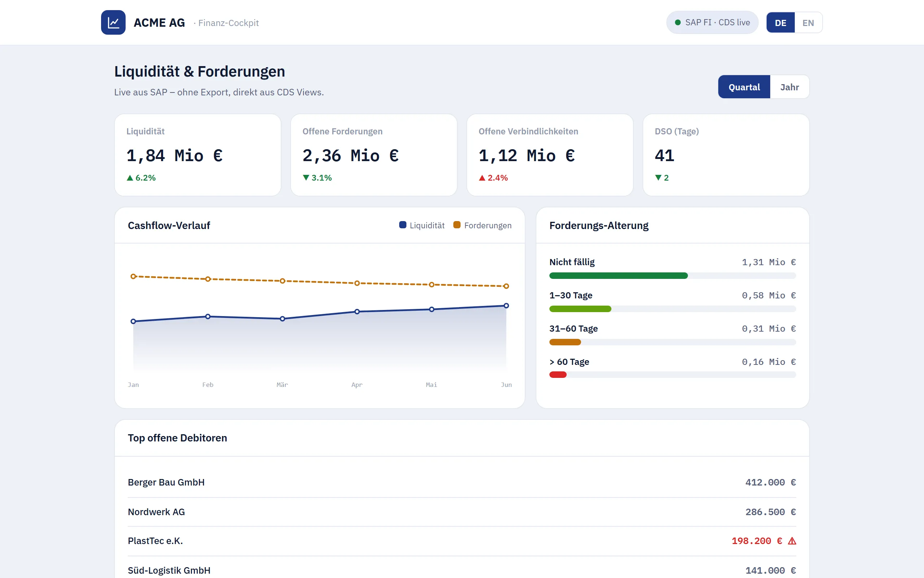Click the ACME AG brand name
This screenshot has width=924, height=578.
click(159, 23)
